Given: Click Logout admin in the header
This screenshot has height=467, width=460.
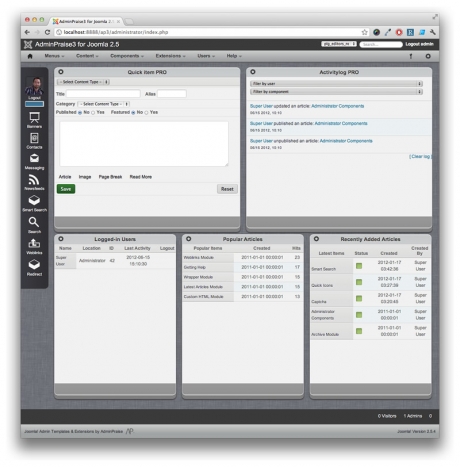Looking at the screenshot, I should [419, 44].
